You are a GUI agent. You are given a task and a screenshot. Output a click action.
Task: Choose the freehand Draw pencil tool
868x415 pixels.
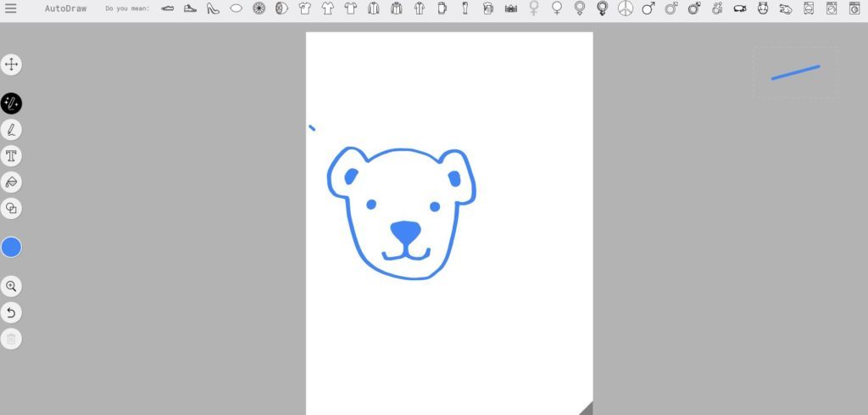[x=11, y=130]
